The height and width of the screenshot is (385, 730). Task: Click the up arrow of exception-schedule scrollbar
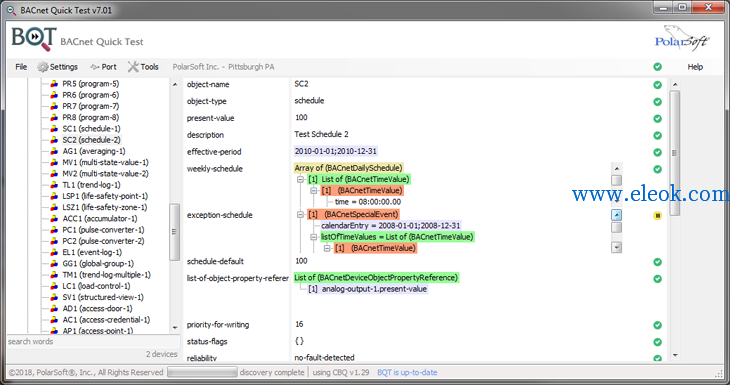point(616,215)
